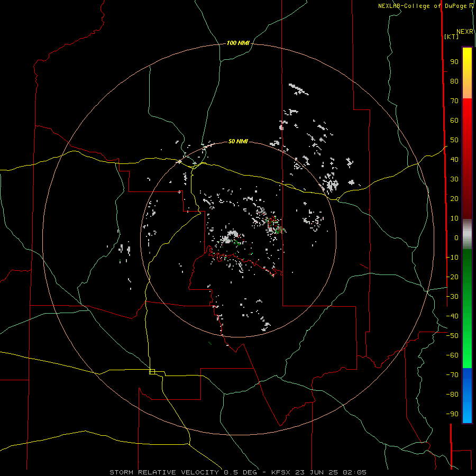Click "0.5 DEG" in the bottom caption
This screenshot has width=476, height=476.
pos(240,472)
